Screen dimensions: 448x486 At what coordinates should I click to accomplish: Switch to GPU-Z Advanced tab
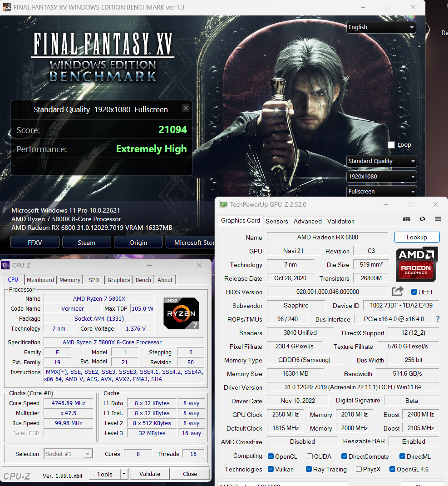(308, 221)
